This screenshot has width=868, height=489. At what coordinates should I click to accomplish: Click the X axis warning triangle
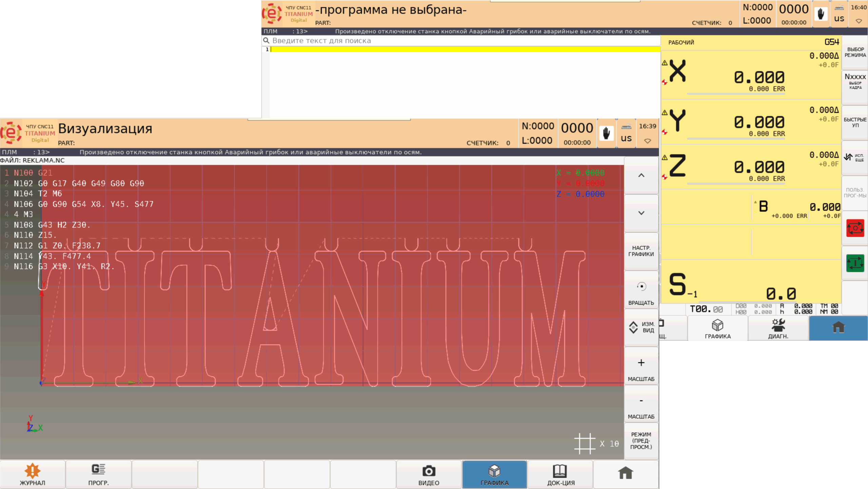[x=665, y=63]
